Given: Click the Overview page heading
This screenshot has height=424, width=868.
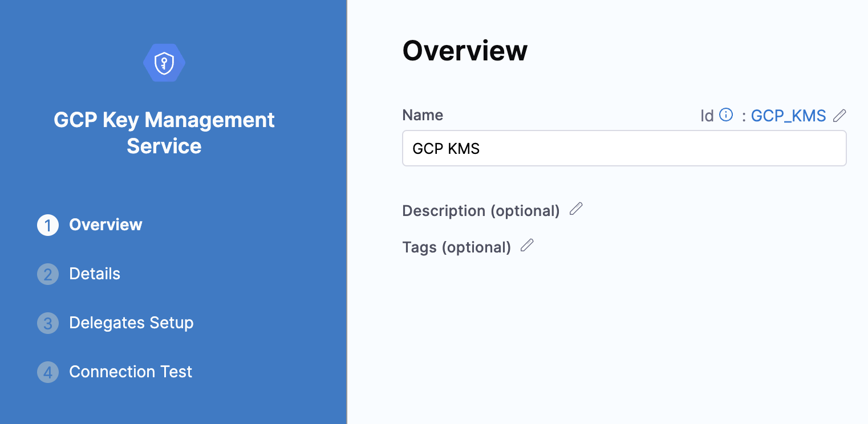Looking at the screenshot, I should click(465, 51).
